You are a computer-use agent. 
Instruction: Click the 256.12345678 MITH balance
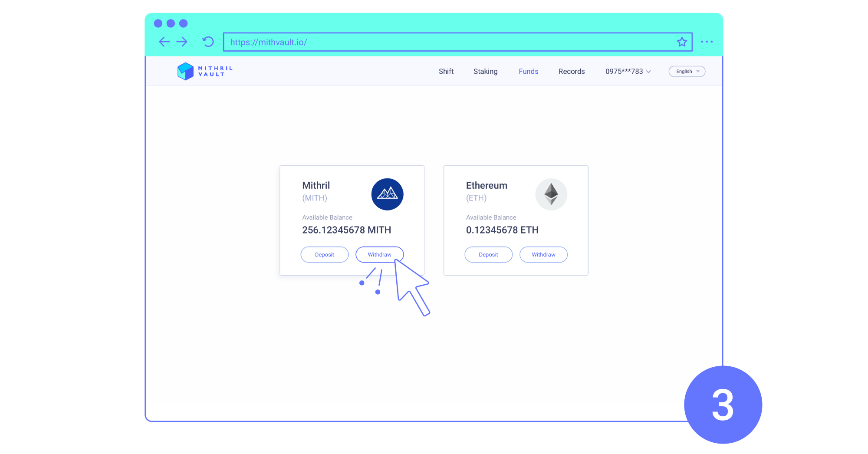[x=347, y=230]
